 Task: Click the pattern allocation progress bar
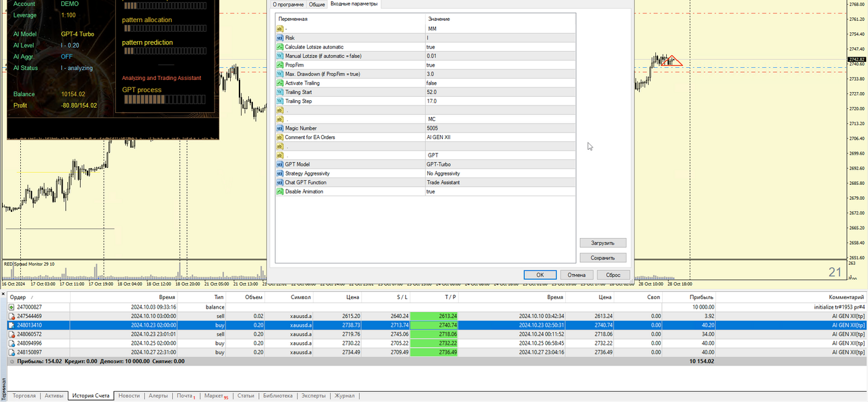coord(166,29)
